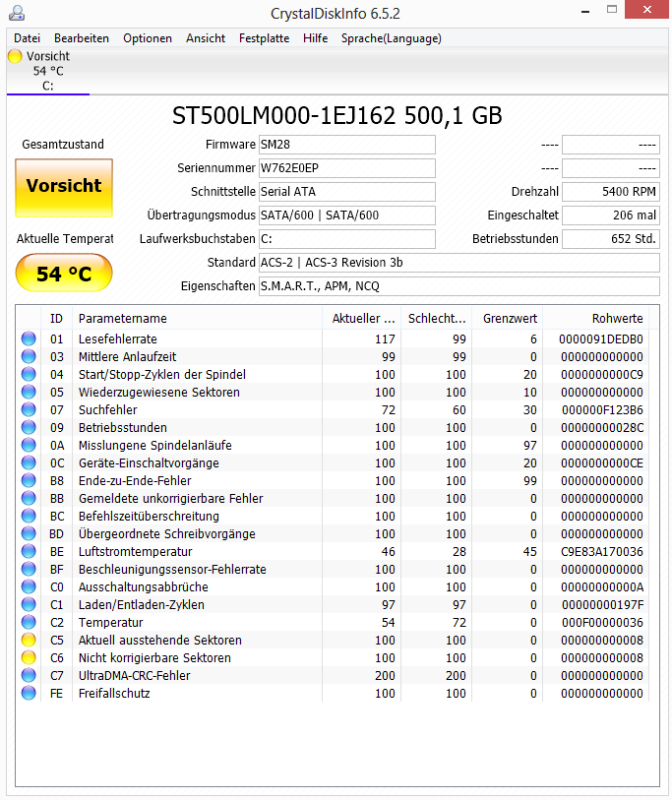The width and height of the screenshot is (672, 800).
Task: Click the ID column header
Action: (x=56, y=319)
